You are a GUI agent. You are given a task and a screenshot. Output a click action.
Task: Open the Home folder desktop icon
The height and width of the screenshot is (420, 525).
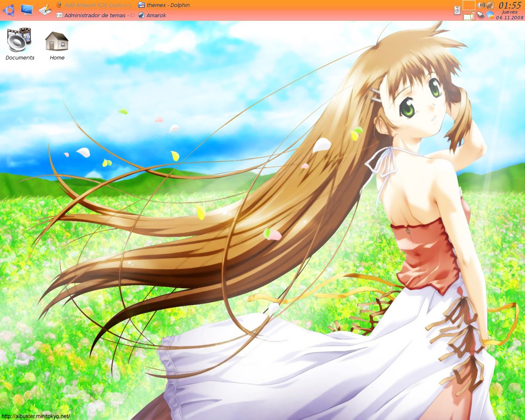click(x=57, y=46)
